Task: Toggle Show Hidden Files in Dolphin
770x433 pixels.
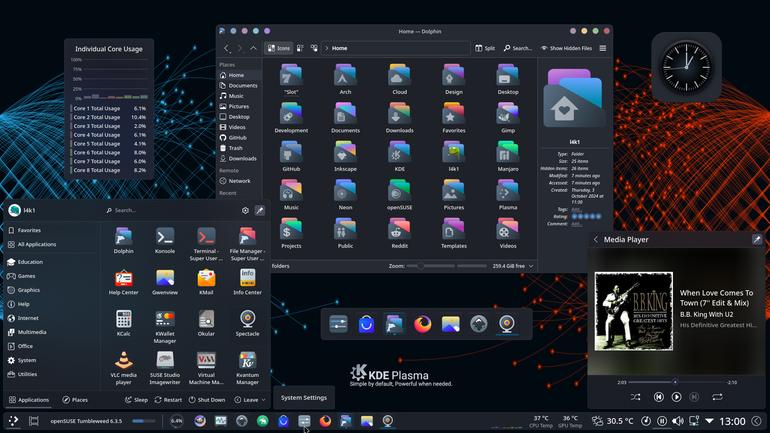Action: [x=567, y=48]
